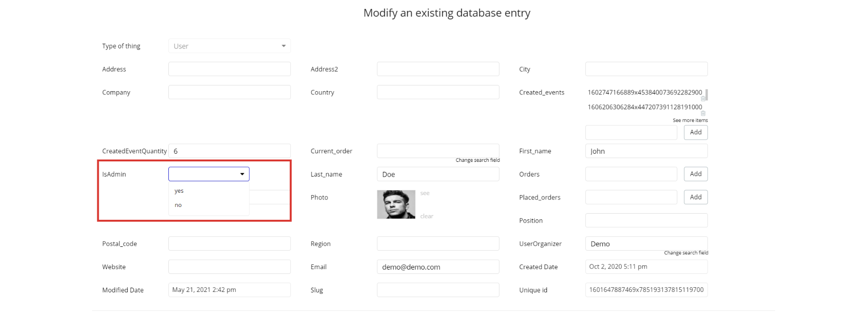Screen dimensions: 868x319
Task: Click the Email field with demo@demo.com
Action: (438, 267)
